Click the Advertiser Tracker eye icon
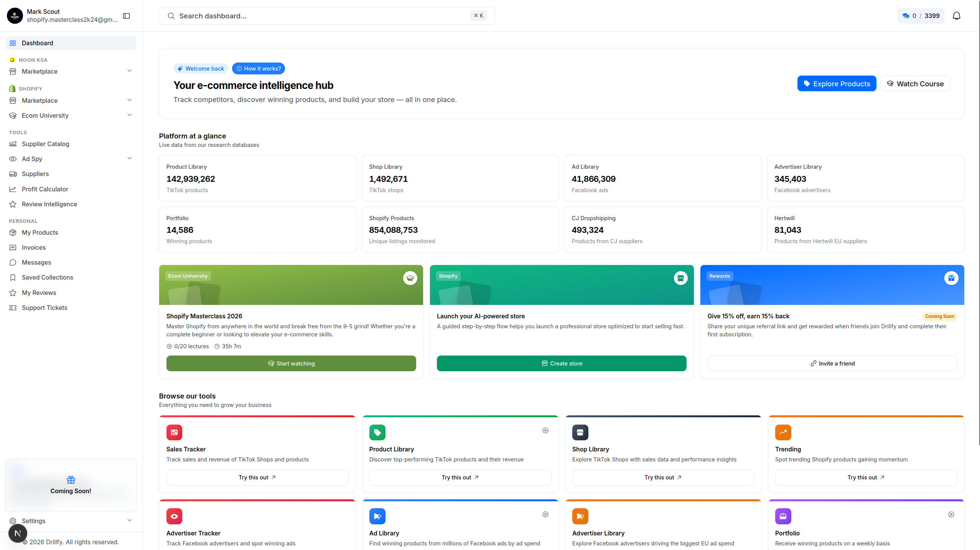The height and width of the screenshot is (550, 980). 174,516
